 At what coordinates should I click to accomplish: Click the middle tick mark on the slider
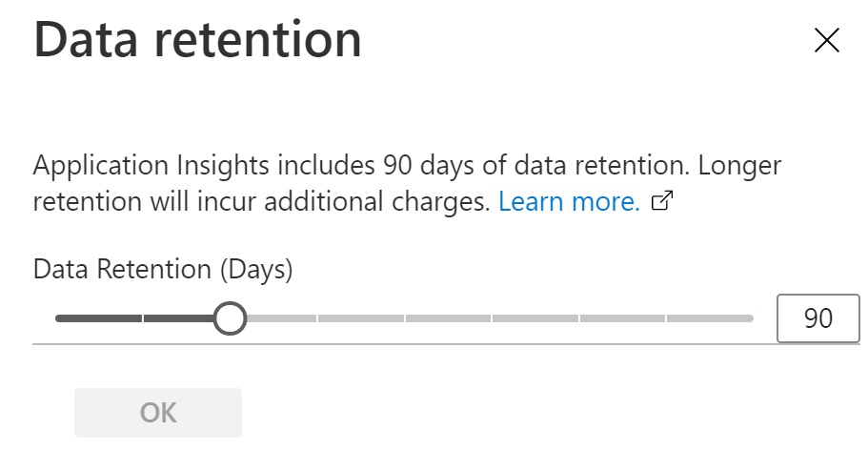click(405, 318)
